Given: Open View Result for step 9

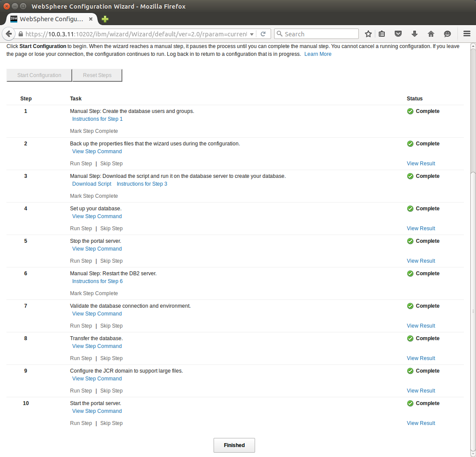Looking at the screenshot, I should pos(421,391).
